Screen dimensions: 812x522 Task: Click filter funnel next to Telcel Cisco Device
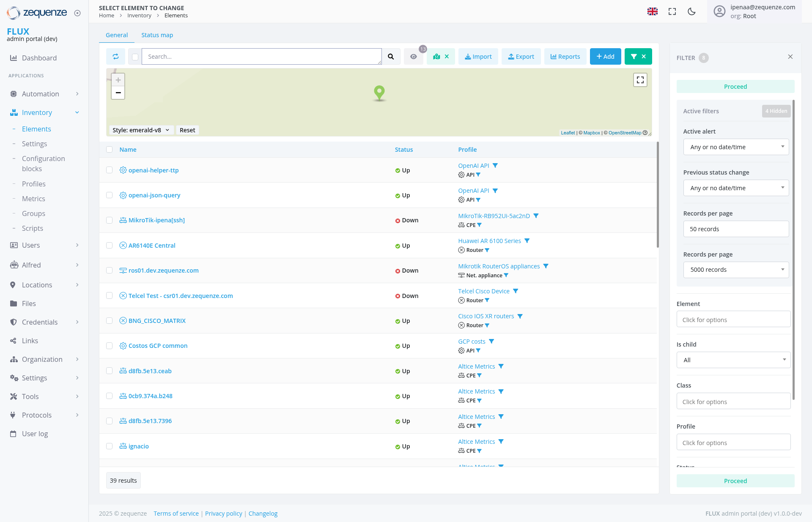516,291
